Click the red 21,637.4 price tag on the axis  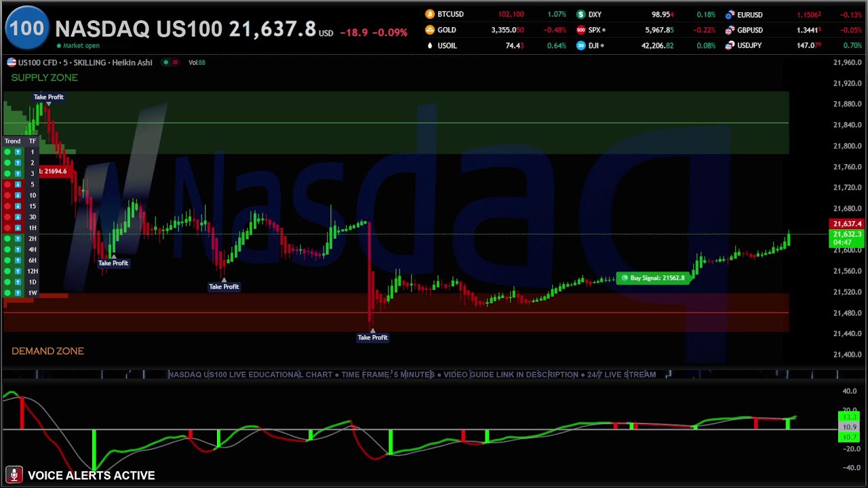pyautogui.click(x=847, y=224)
